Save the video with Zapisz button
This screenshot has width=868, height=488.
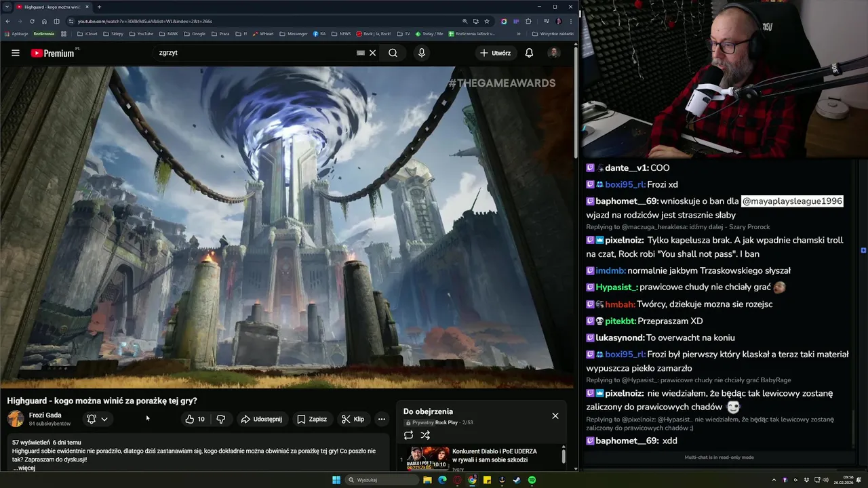[312, 419]
